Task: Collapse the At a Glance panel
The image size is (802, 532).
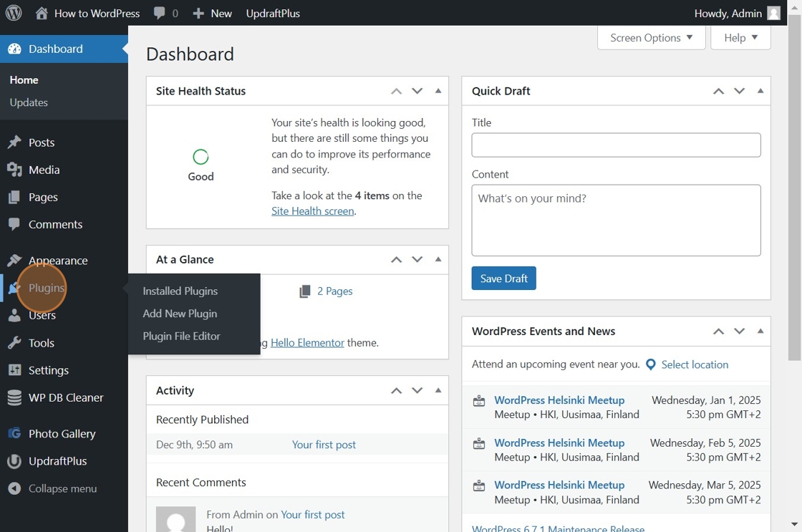Action: pyautogui.click(x=438, y=259)
